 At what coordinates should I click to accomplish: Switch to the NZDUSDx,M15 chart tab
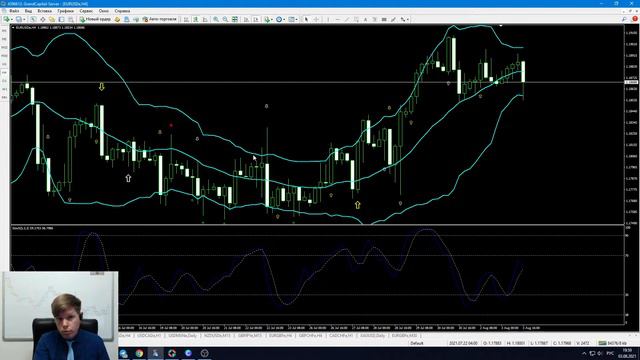(218, 336)
